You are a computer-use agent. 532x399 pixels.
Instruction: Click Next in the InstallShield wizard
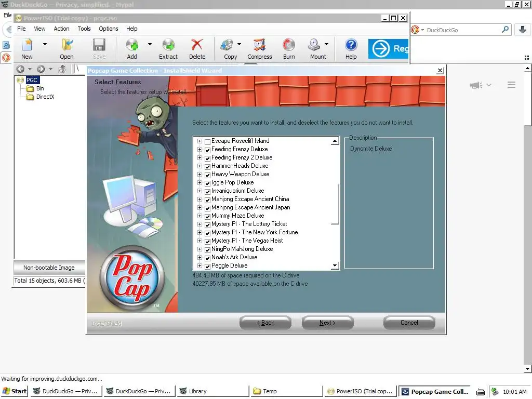coord(327,323)
